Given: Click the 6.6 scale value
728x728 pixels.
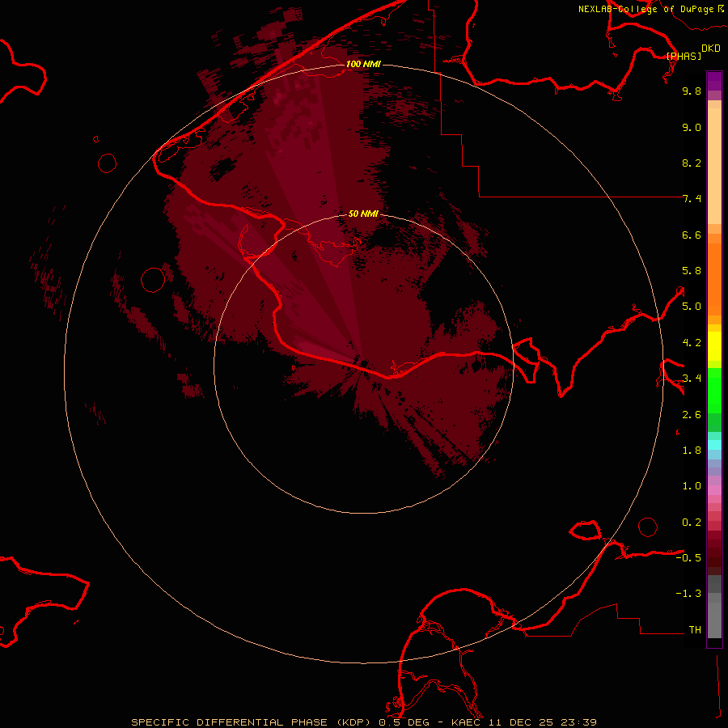Looking at the screenshot, I should point(692,235).
